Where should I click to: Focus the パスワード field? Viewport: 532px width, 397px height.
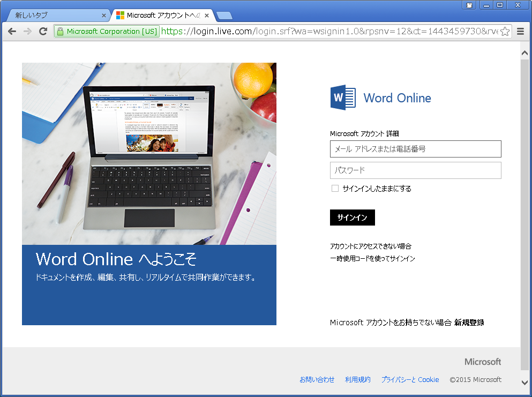[415, 170]
